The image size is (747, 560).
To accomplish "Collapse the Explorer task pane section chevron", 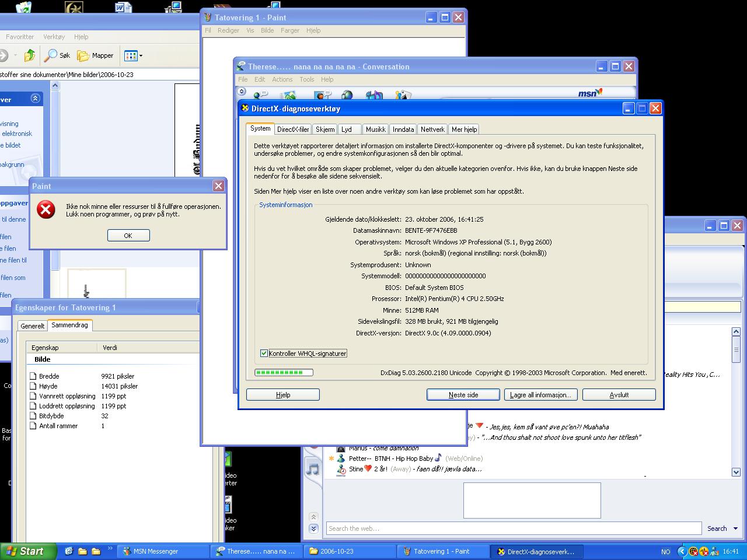I will point(35,99).
